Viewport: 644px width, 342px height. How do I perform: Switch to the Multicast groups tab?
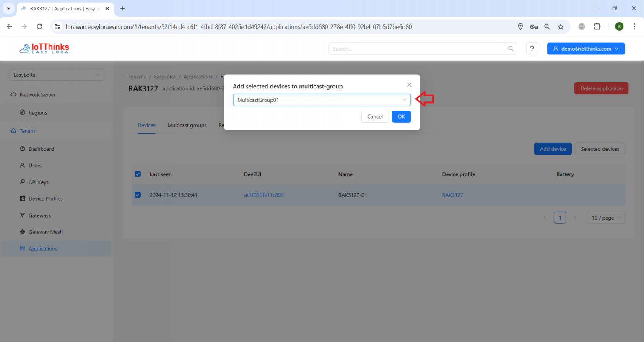pyautogui.click(x=187, y=125)
